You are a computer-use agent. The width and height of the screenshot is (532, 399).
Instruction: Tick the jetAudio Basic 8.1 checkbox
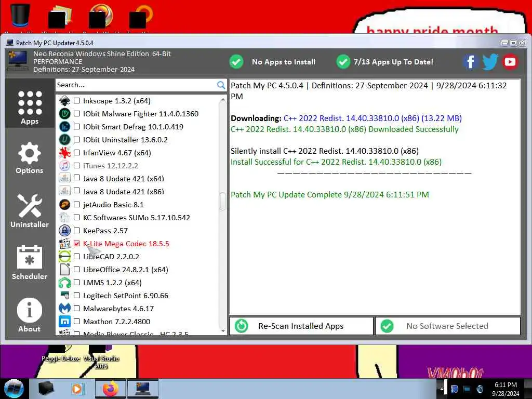77,205
